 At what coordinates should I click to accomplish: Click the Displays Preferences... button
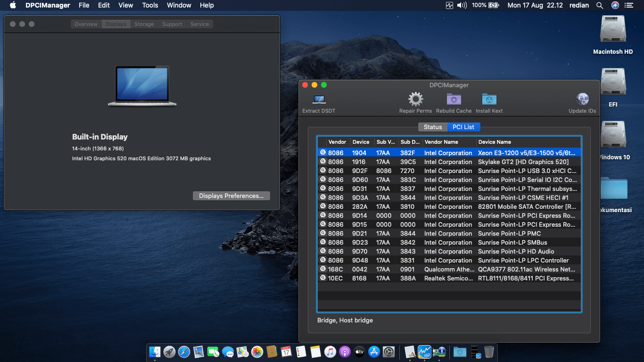[x=231, y=196]
